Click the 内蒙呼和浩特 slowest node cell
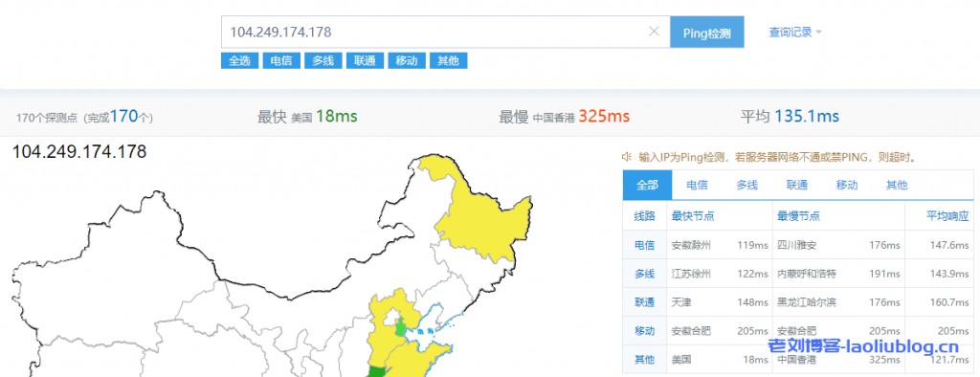980x377 pixels. tap(807, 274)
